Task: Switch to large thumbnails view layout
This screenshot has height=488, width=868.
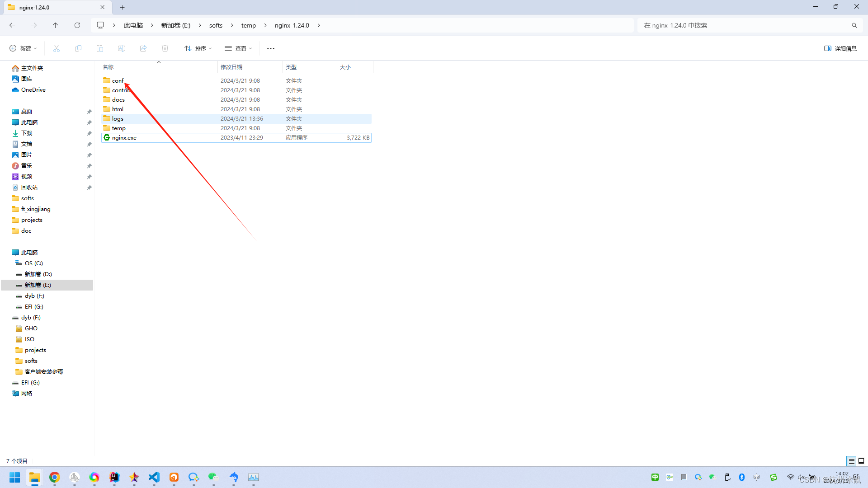Action: (861, 461)
